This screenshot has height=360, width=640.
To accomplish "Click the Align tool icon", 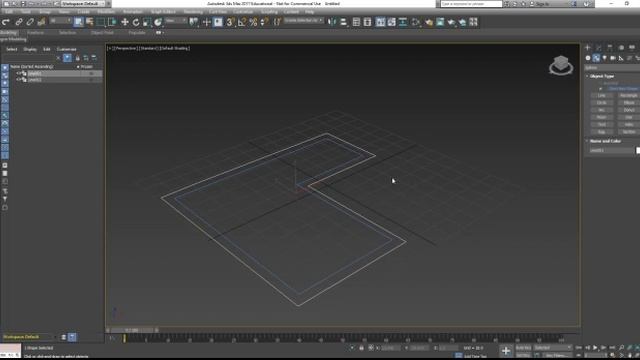I will [x=343, y=22].
